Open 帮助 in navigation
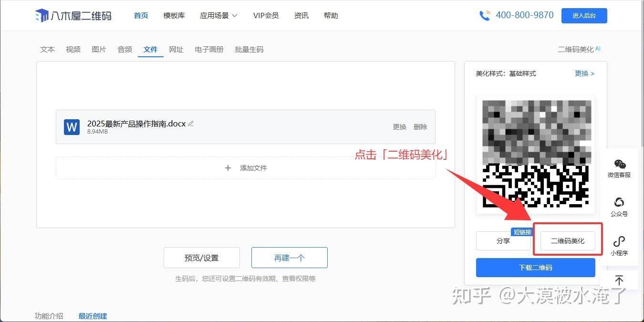The height and width of the screenshot is (322, 644). (x=331, y=16)
